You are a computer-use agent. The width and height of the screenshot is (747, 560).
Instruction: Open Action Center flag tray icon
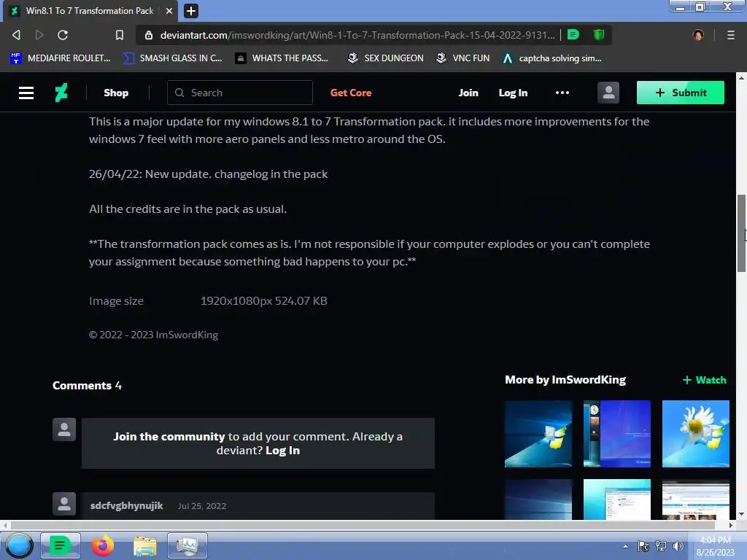tap(643, 546)
